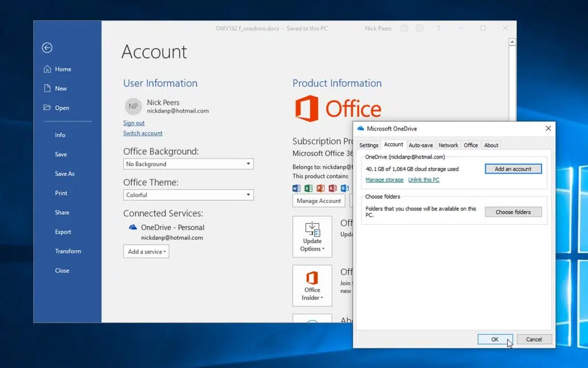Screen dimensions: 588x368
Task: Open the Office Background dropdown
Action: [188, 164]
